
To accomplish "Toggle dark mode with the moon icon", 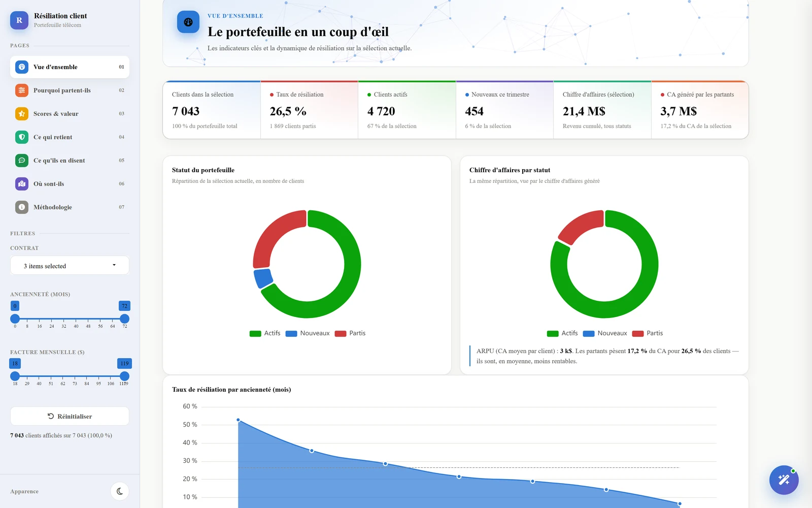I will (120, 491).
